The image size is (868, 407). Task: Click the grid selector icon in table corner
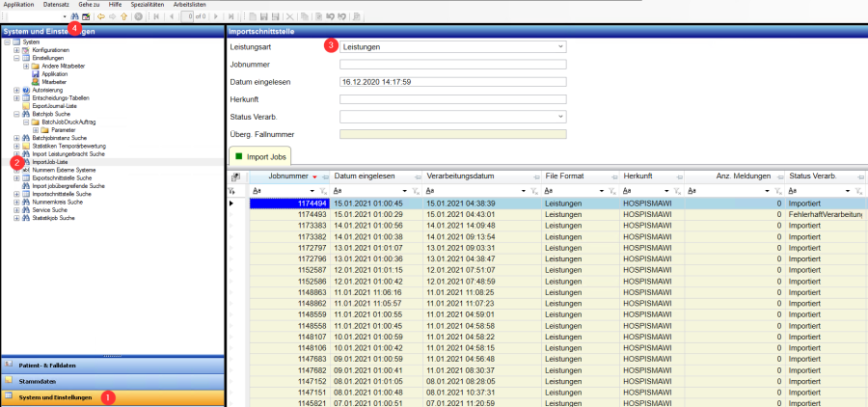(235, 177)
